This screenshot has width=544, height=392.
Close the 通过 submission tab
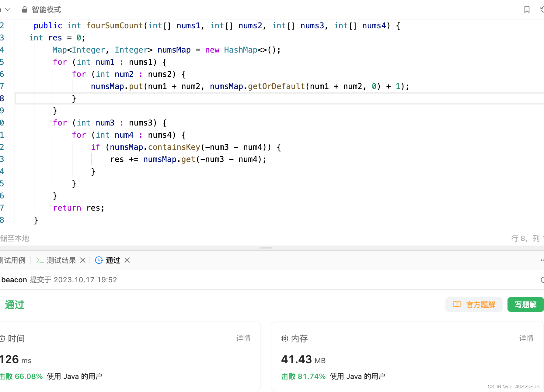pos(127,260)
